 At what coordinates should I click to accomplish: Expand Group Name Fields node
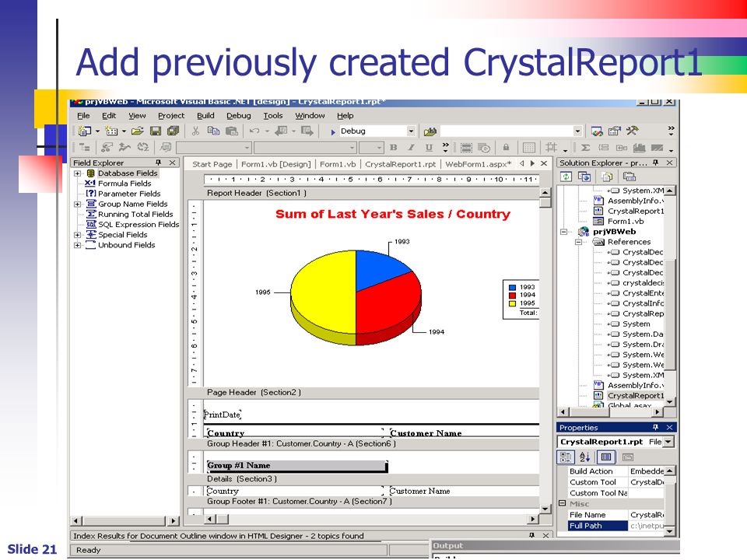(x=77, y=205)
